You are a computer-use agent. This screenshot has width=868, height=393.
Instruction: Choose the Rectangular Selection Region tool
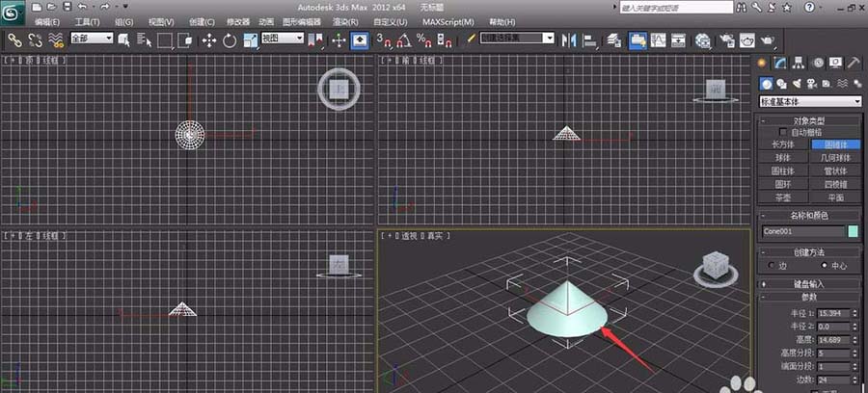coord(165,40)
